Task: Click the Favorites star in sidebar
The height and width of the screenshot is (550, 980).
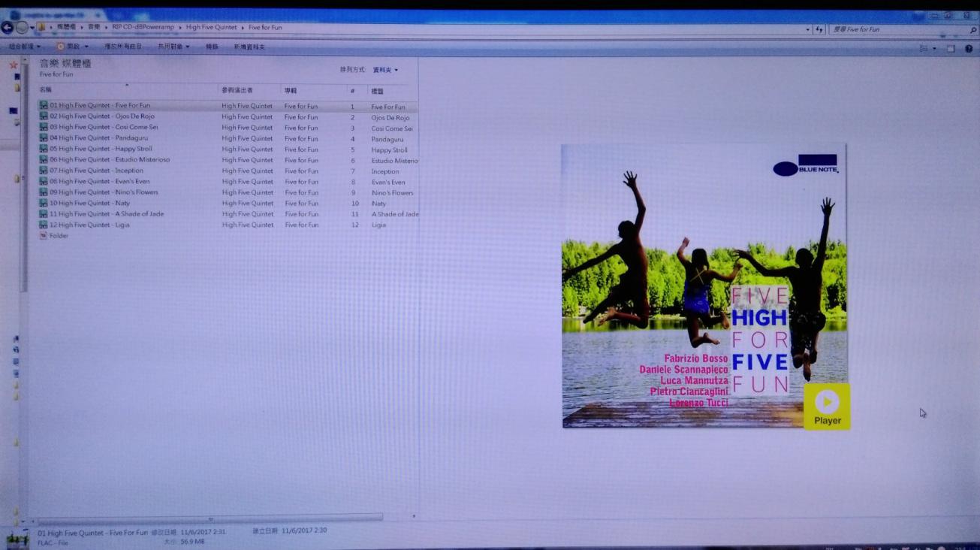Action: coord(13,65)
